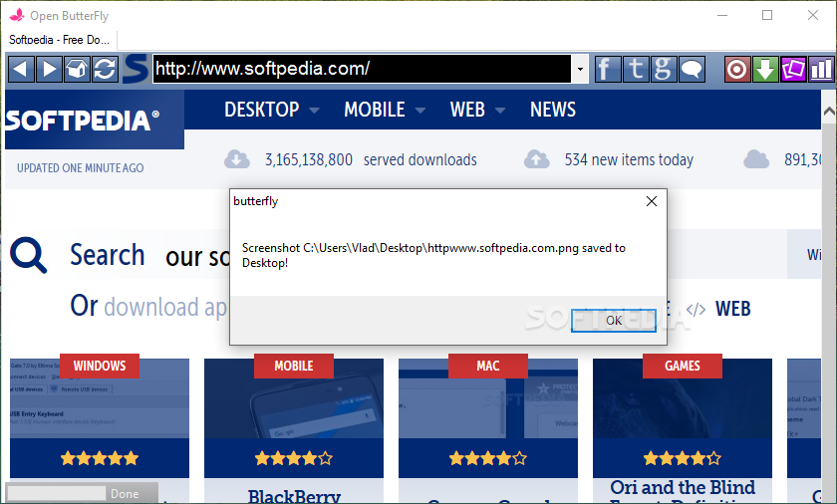Open the MOBILE menu label
Screen dimensions: 837x504
pos(375,110)
